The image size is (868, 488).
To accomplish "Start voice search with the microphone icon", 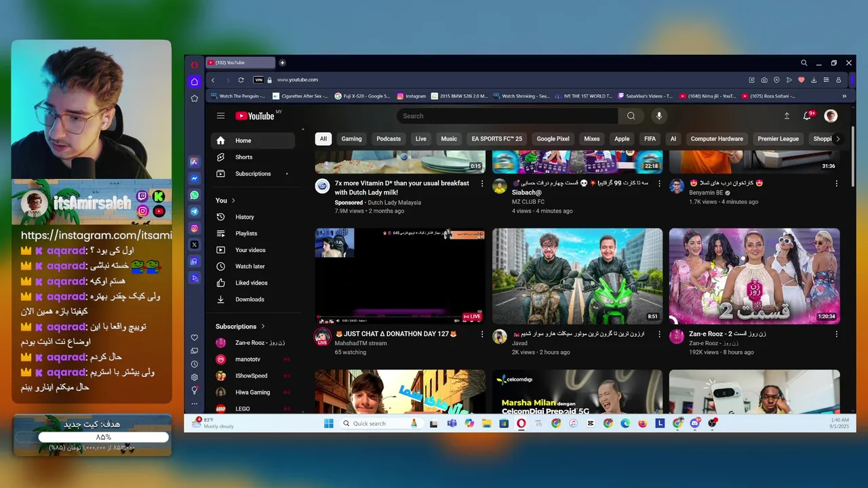I will pos(658,116).
